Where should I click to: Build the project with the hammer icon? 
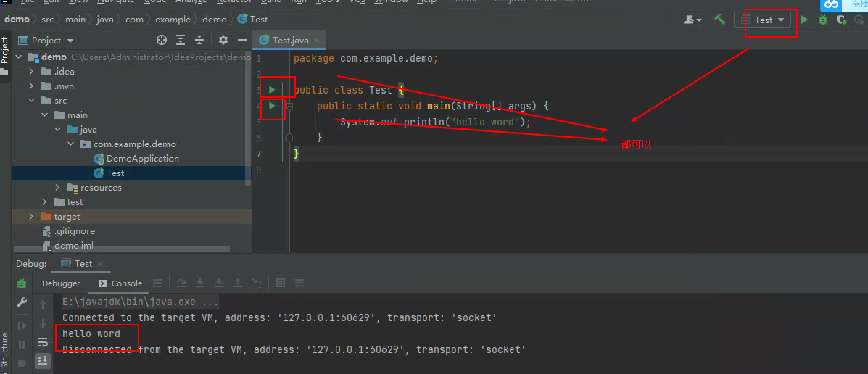click(719, 20)
